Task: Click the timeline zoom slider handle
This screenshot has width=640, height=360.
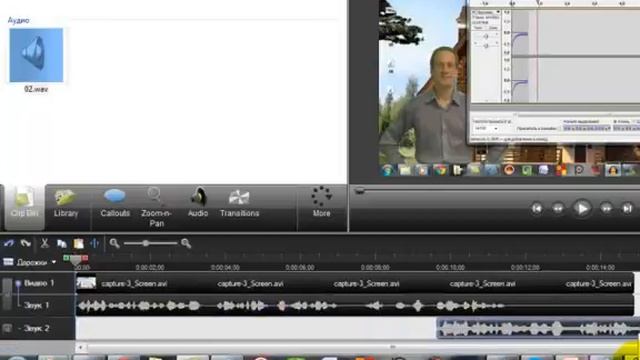Action: [x=146, y=244]
